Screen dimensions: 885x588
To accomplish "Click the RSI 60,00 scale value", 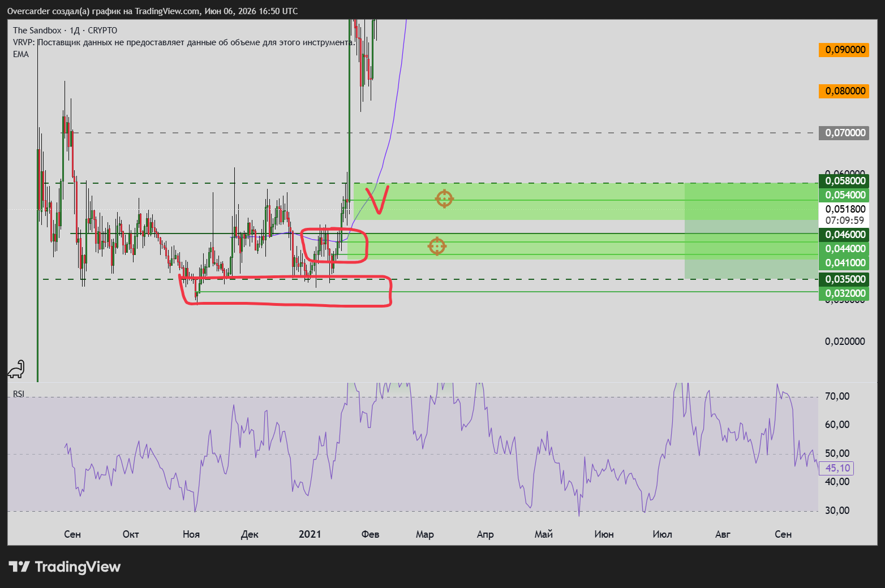I will pos(837,425).
